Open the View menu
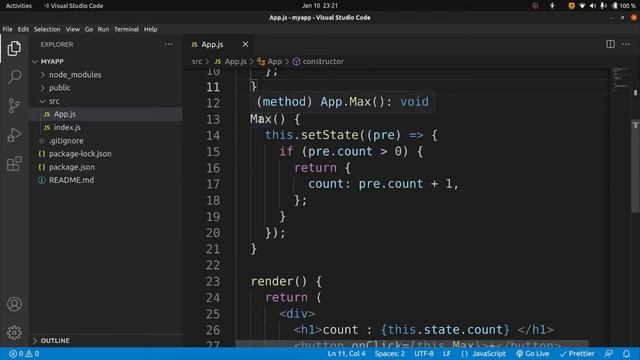Viewport: 640px width, 360px height. [73, 29]
